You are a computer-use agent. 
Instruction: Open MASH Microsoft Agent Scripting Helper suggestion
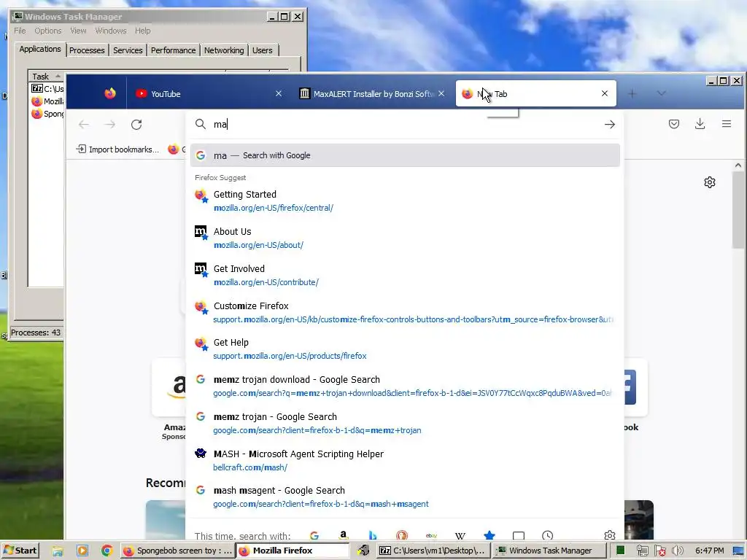[405, 461]
